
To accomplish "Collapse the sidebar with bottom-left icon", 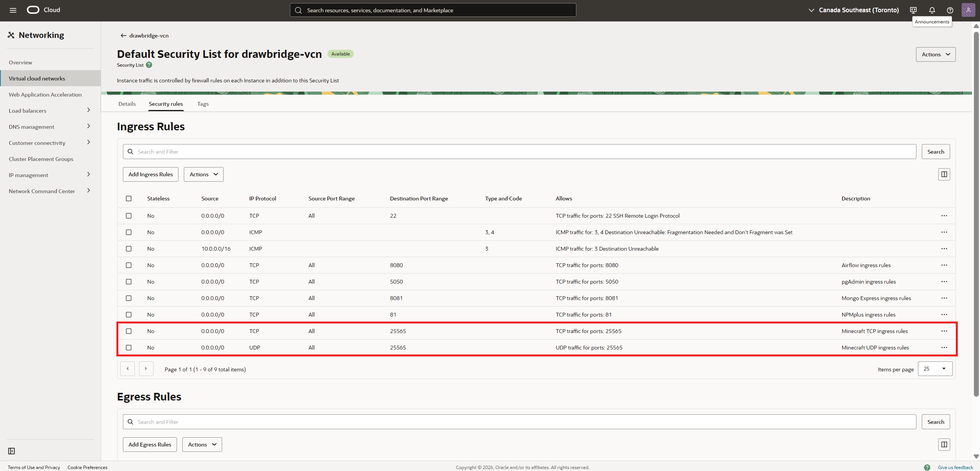I will [x=11, y=451].
